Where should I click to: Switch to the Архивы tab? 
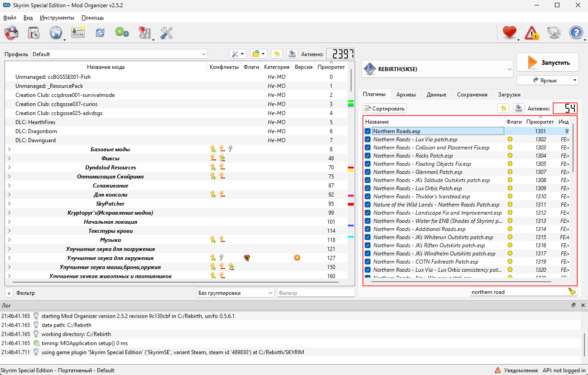click(406, 94)
